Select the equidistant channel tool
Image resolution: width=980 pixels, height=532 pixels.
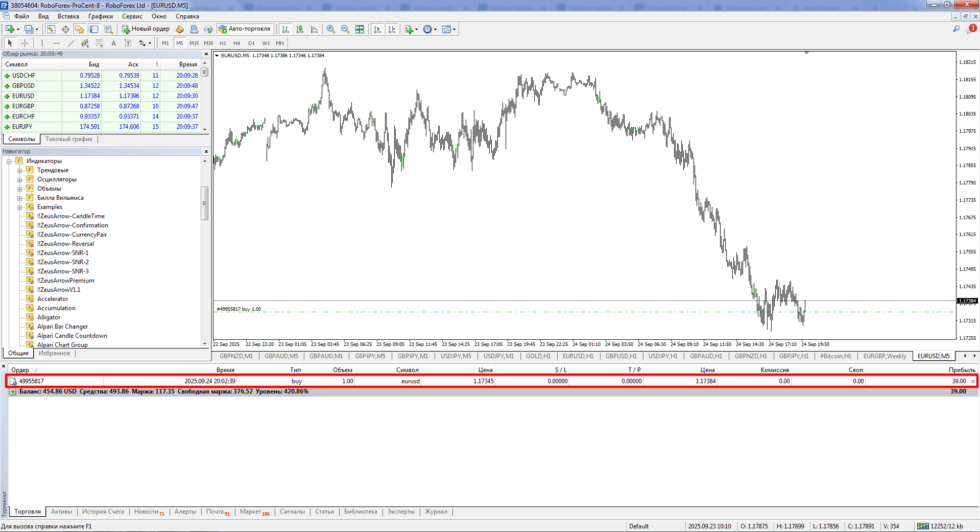[85, 43]
